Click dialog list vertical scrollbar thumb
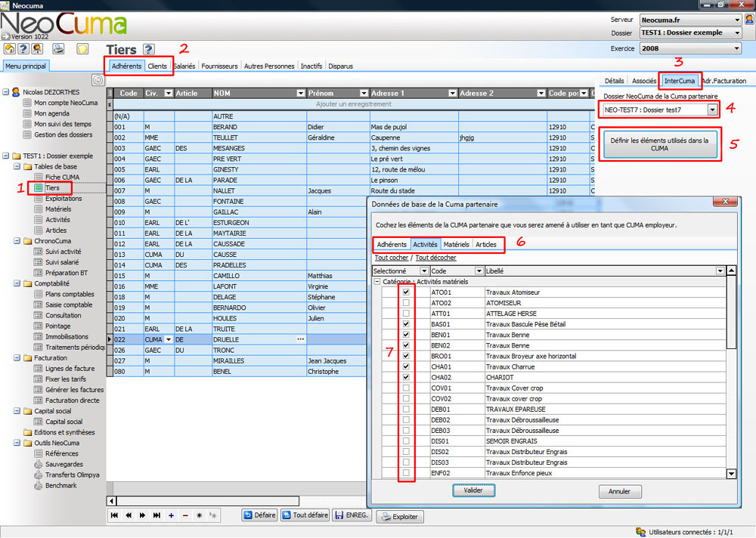756x538 pixels. [x=731, y=311]
